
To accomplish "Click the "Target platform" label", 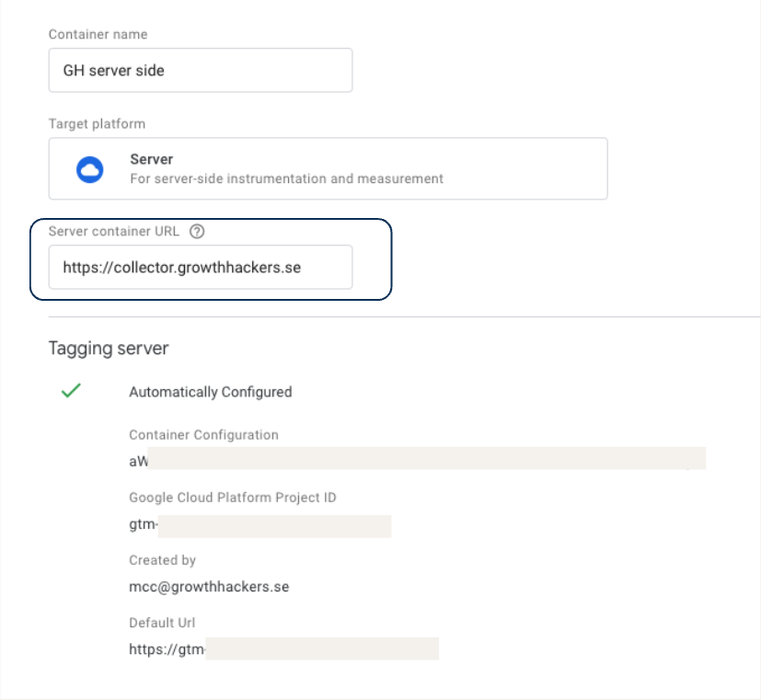I will pyautogui.click(x=97, y=123).
